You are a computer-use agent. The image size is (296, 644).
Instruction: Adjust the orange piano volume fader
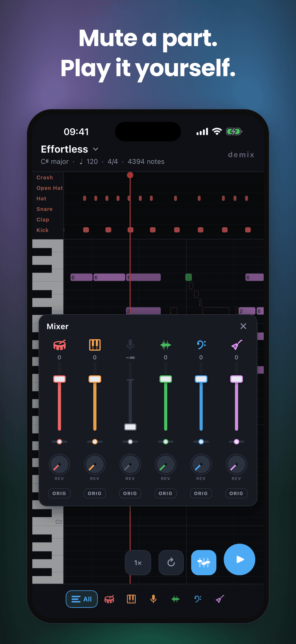pyautogui.click(x=95, y=379)
